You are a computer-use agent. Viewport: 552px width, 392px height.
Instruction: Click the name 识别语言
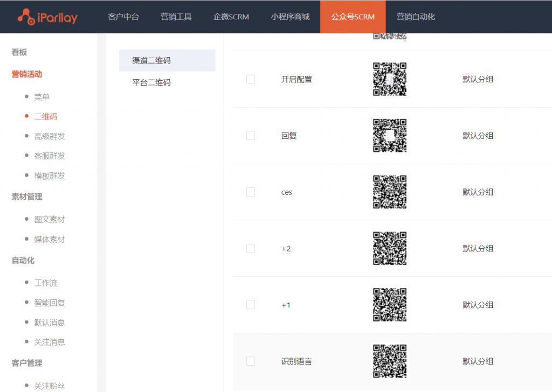(296, 361)
